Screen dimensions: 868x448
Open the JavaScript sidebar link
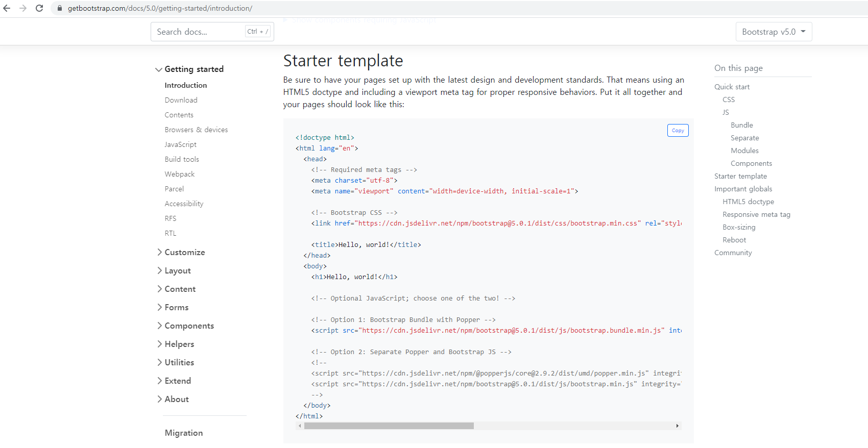pos(180,144)
